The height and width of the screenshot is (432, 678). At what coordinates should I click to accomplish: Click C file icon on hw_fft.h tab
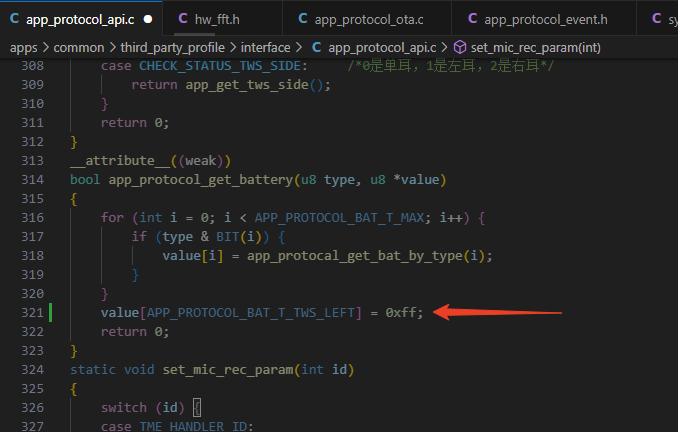pos(183,19)
